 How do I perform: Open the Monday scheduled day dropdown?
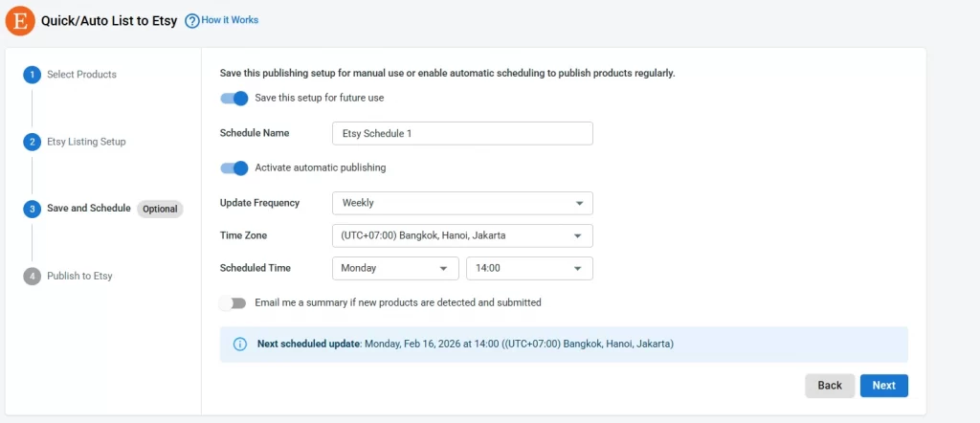click(x=394, y=269)
